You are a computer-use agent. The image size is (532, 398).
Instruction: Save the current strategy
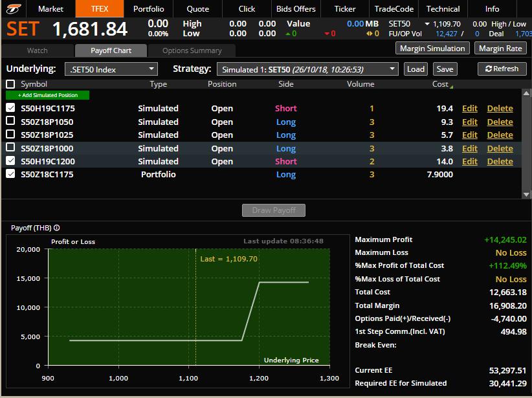click(x=445, y=69)
